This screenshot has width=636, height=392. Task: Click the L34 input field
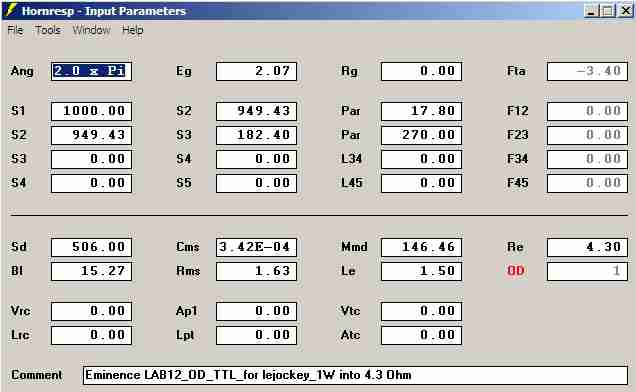point(421,159)
